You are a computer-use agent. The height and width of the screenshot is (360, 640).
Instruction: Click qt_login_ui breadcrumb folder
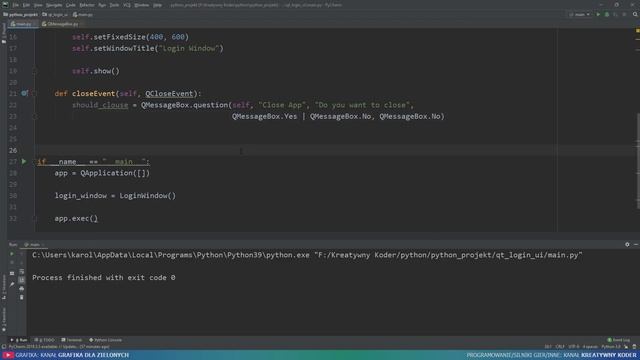pos(55,15)
